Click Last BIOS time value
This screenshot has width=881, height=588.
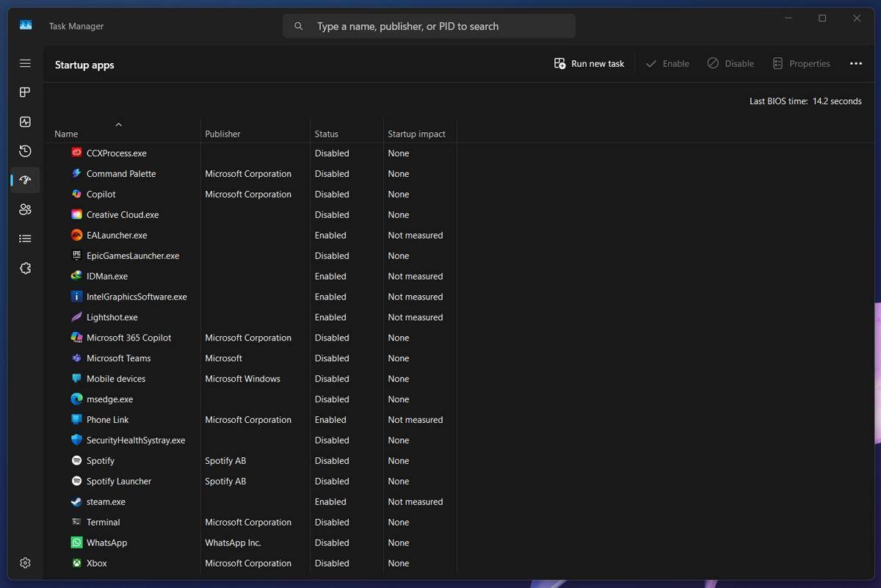coord(837,101)
